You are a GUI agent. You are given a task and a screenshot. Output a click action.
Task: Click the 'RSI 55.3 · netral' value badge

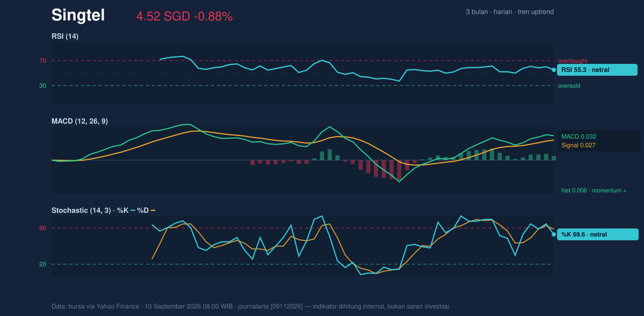[x=597, y=70]
